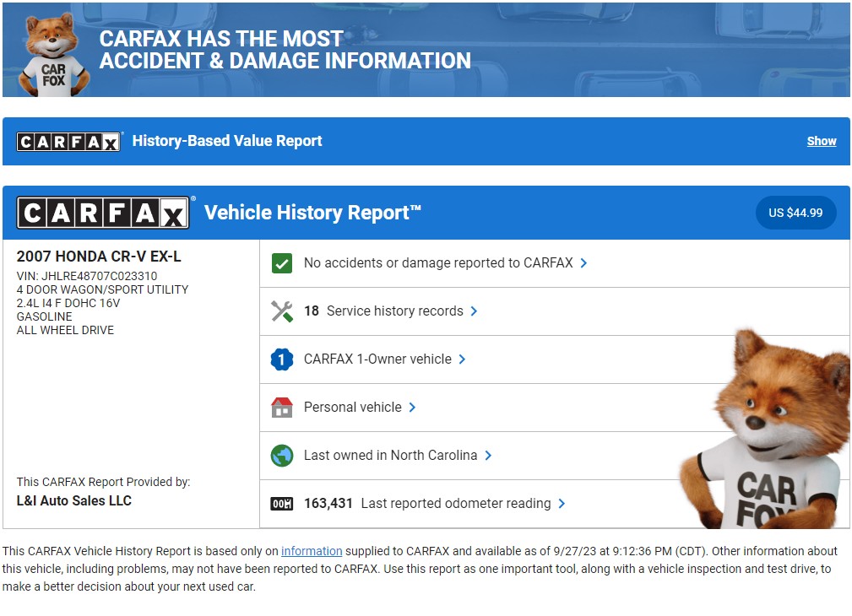Expand Personal vehicle chevron
Viewport: 852px width, 616px height.
(412, 408)
